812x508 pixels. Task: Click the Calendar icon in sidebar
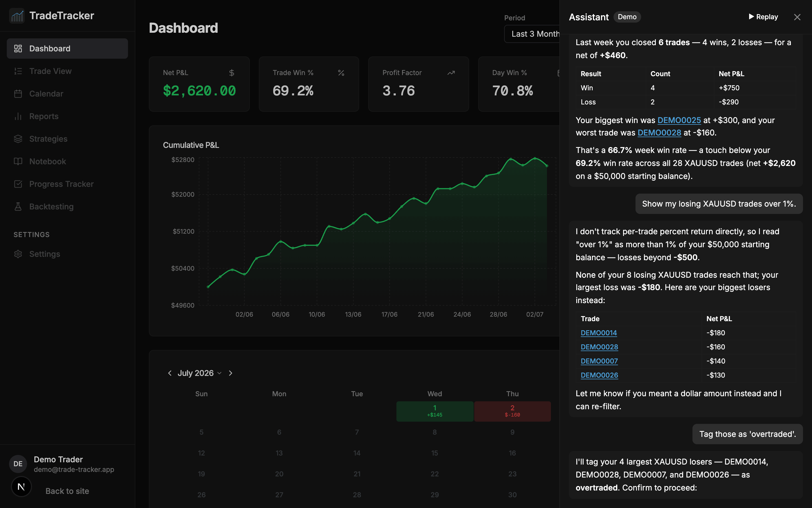pos(18,94)
